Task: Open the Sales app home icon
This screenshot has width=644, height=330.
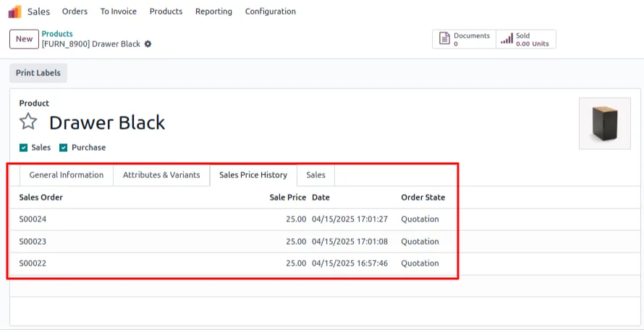Action: click(x=14, y=12)
